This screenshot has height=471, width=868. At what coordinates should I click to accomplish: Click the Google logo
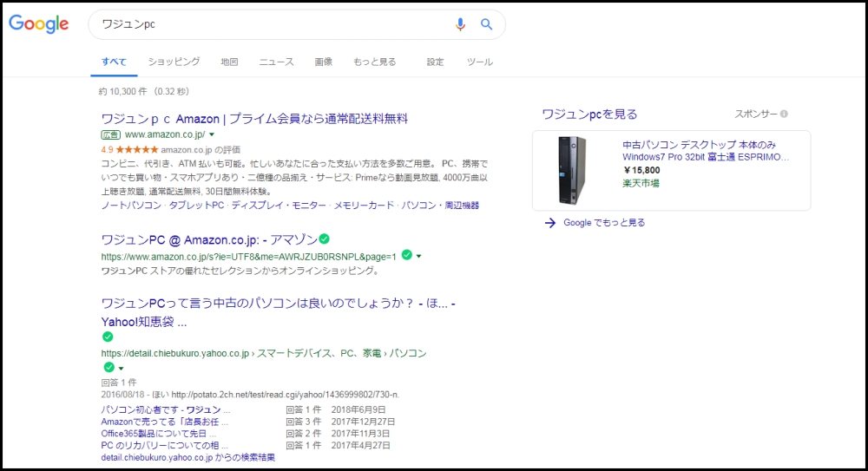[39, 23]
